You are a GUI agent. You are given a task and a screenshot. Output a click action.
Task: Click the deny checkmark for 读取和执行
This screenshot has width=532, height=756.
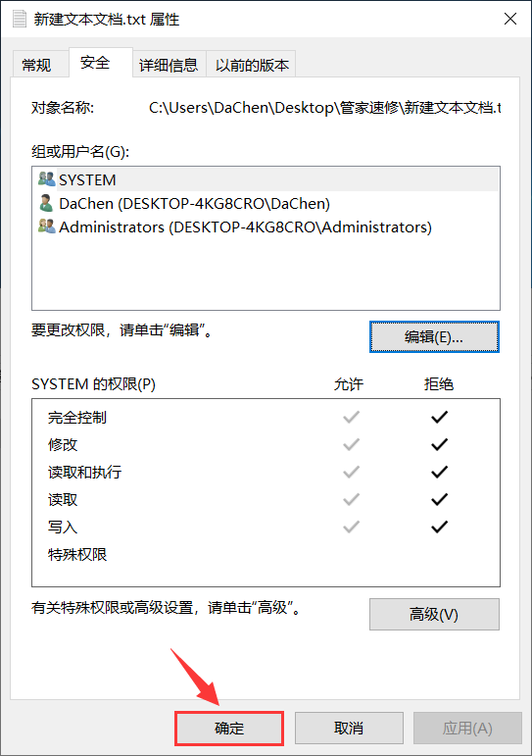pos(439,472)
